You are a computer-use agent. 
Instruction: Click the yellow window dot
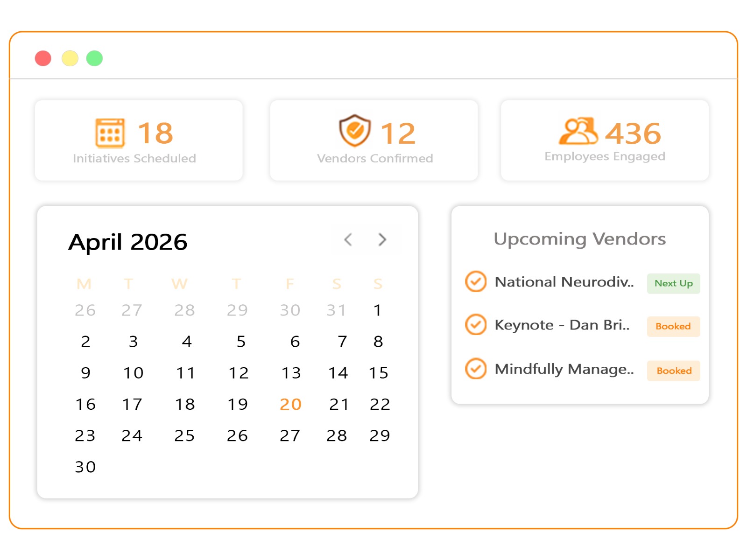tap(70, 58)
